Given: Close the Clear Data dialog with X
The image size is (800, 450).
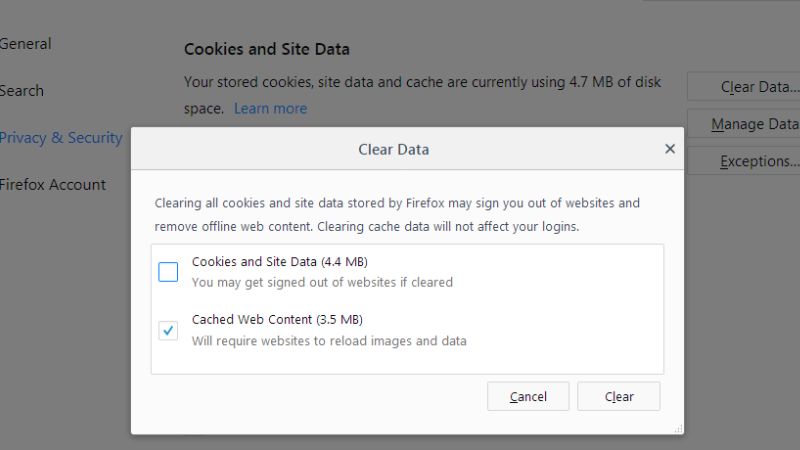Looking at the screenshot, I should coord(670,149).
